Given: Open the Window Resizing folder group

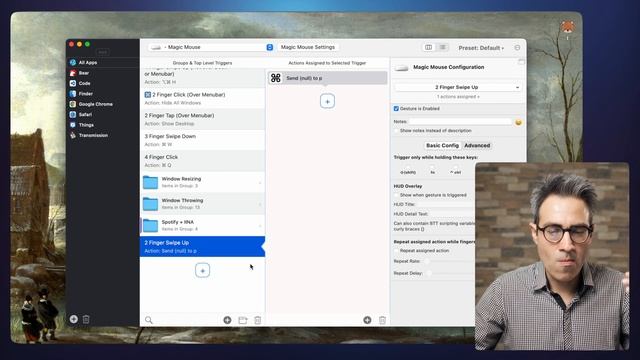Looking at the screenshot, I should coord(202,182).
